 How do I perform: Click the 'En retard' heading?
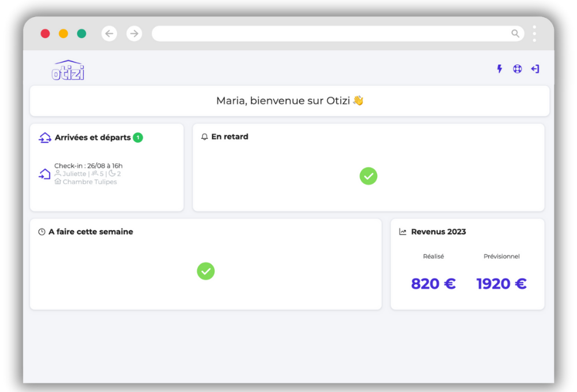[x=230, y=137]
